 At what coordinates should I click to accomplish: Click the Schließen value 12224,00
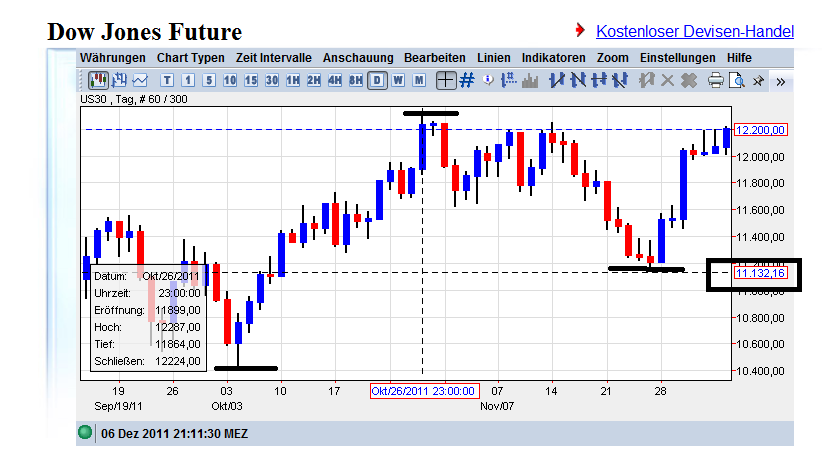178,361
